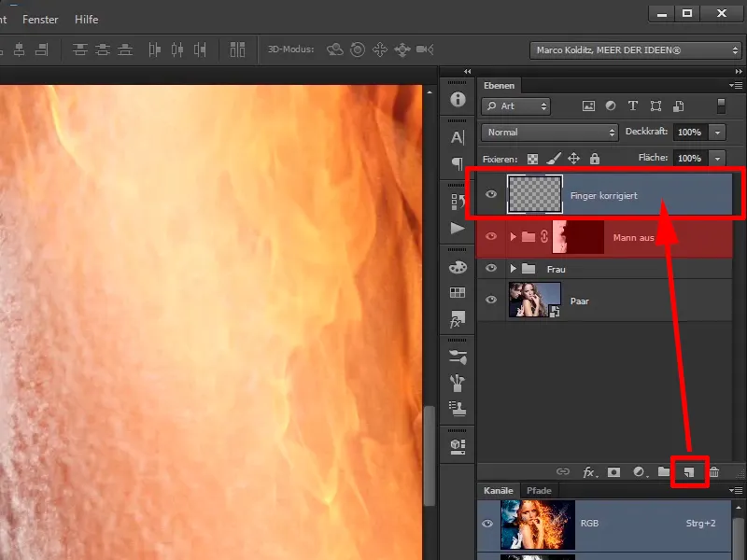
Task: Switch to the Pfade tab
Action: pyautogui.click(x=539, y=491)
